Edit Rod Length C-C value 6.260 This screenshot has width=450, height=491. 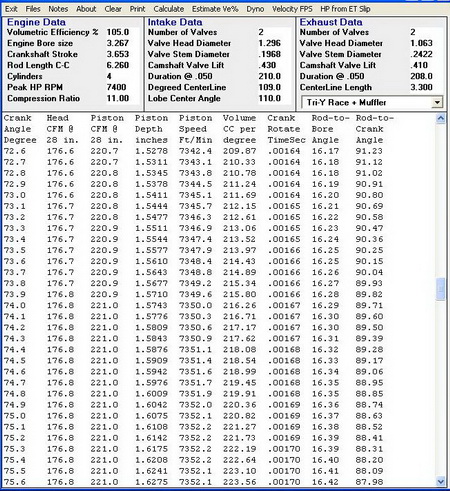121,65
